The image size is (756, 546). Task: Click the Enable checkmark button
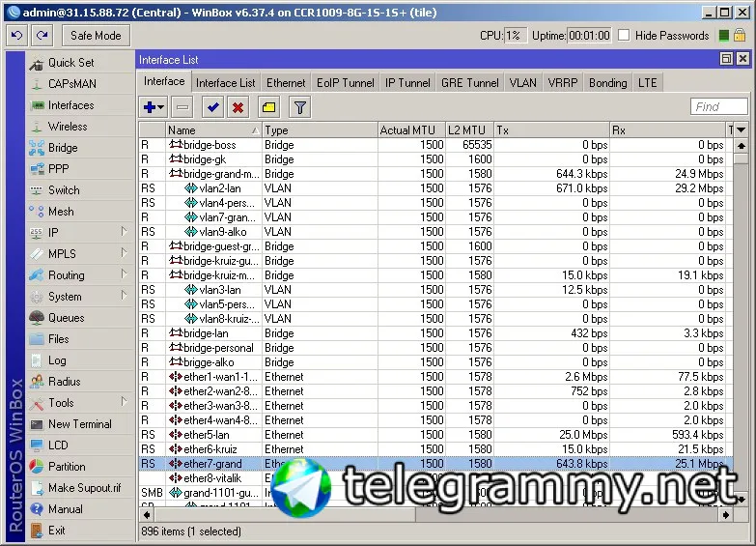click(x=212, y=107)
